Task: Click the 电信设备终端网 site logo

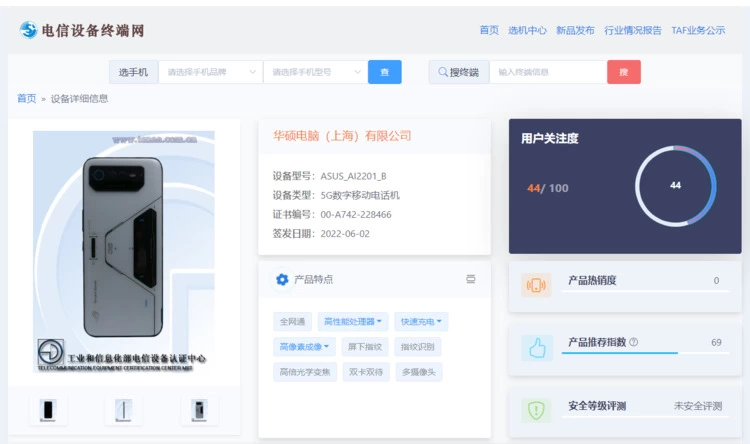Action: click(82, 30)
